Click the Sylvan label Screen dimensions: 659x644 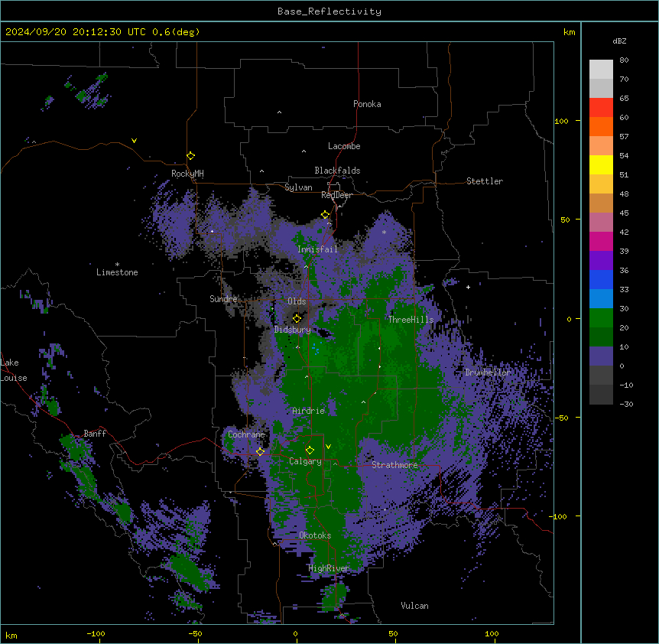coord(298,187)
